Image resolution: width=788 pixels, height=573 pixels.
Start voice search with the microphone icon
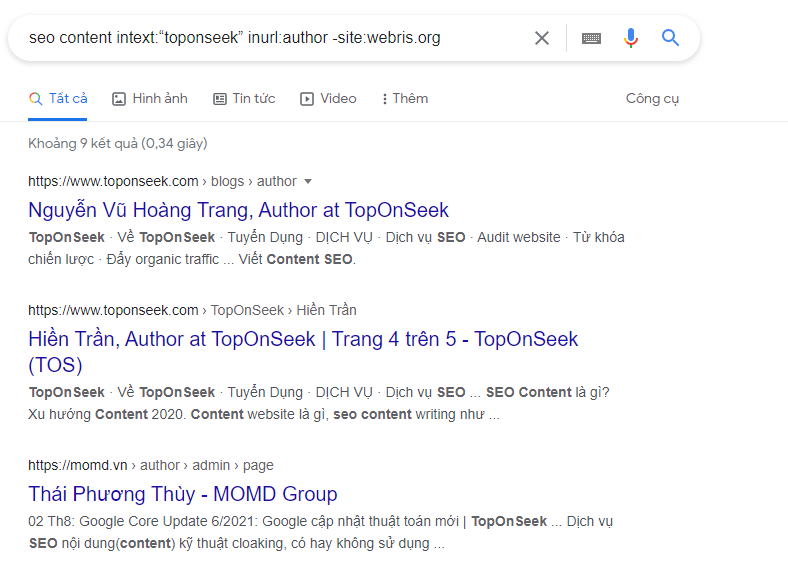click(x=630, y=38)
